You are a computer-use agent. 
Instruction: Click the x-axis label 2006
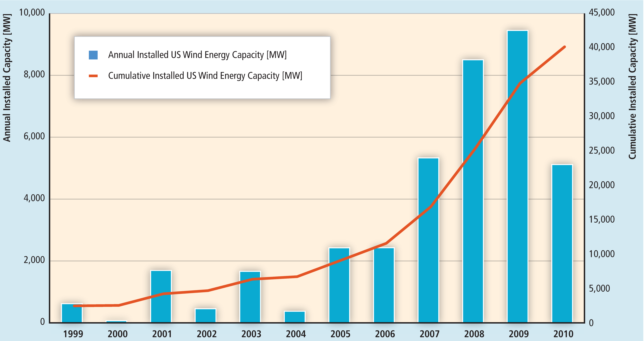tap(385, 334)
